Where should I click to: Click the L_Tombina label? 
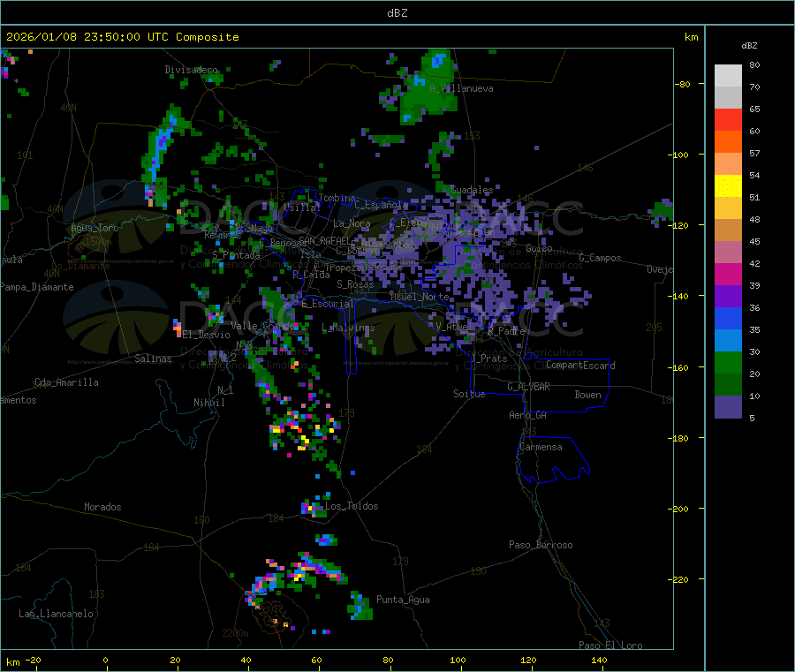click(331, 198)
